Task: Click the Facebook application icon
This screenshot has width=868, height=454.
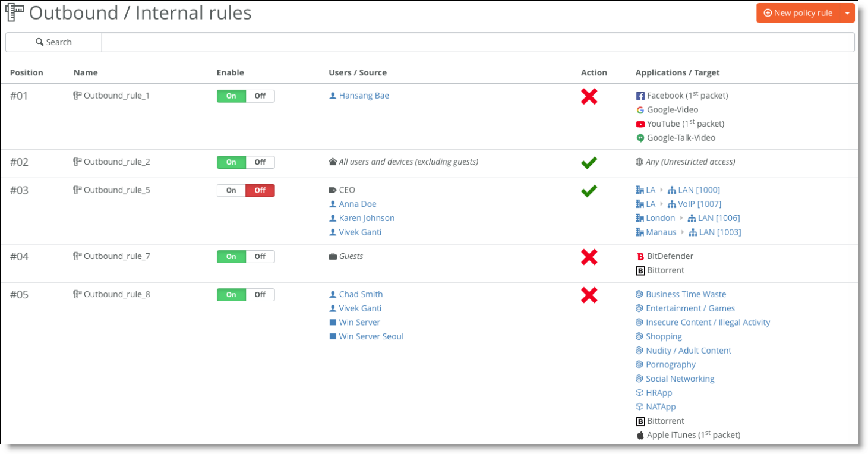Action: (640, 96)
